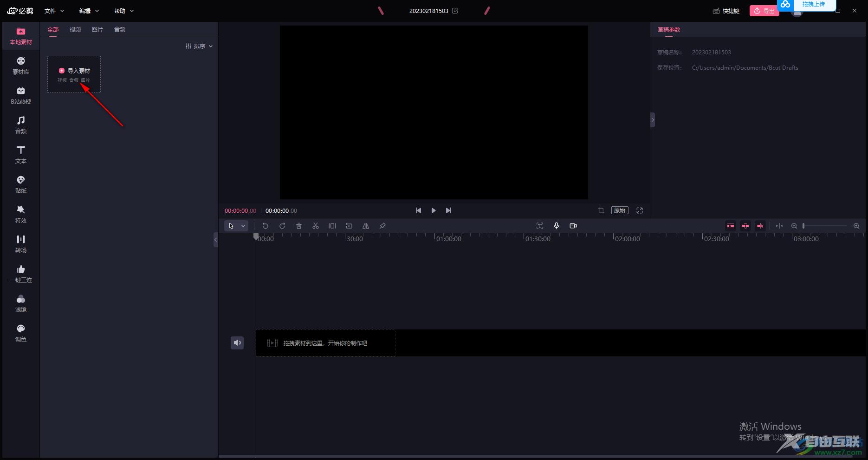Click the play button

point(434,210)
